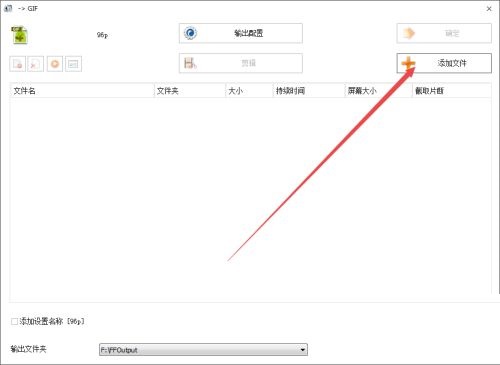
Task: Click the media file info icon
Action: 73,64
